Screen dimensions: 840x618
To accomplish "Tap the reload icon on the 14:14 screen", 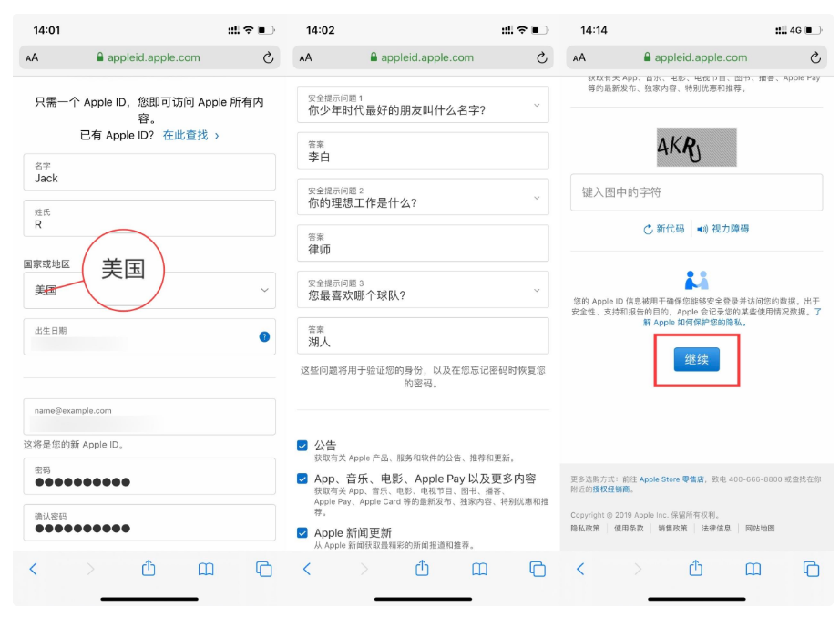I will click(815, 57).
